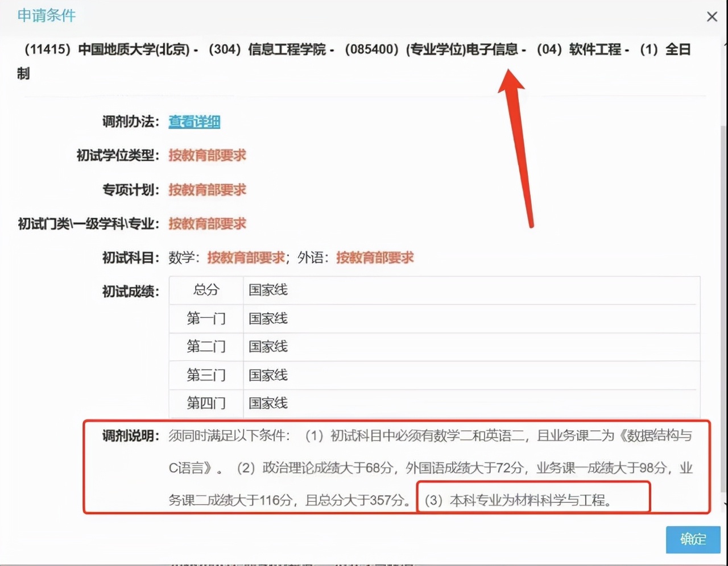The width and height of the screenshot is (728, 566).
Task: Click 外语 requirement text 按教育部要求
Action: click(375, 257)
